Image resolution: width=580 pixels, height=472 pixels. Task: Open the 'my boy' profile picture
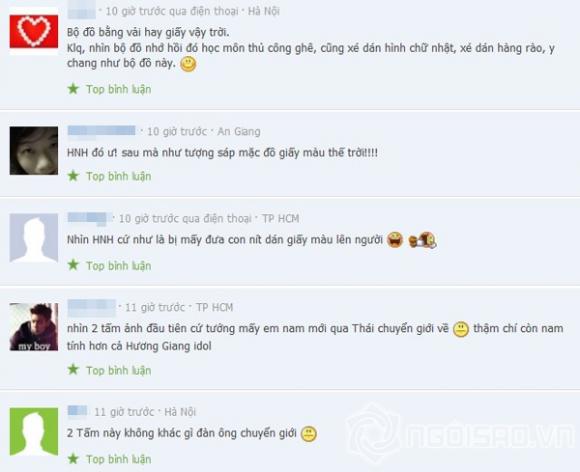click(34, 327)
